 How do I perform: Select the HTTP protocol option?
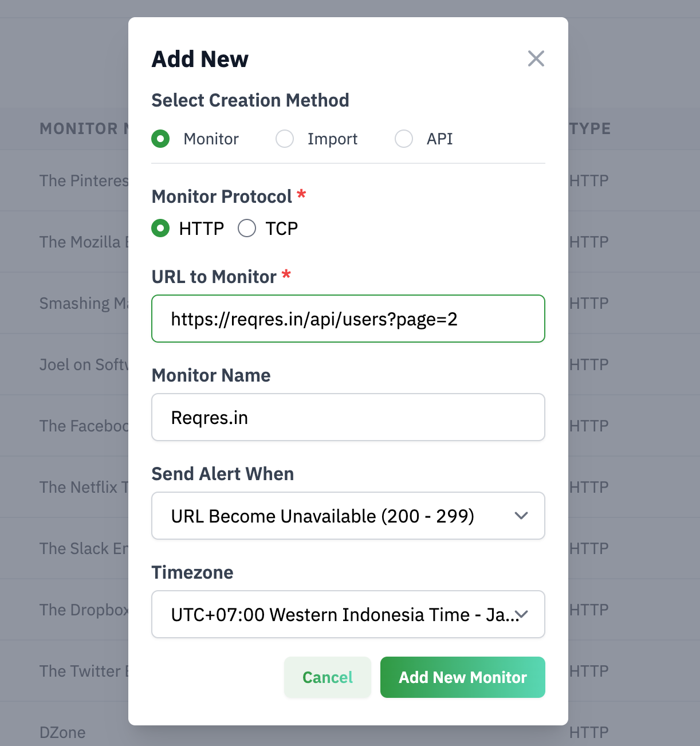(160, 228)
